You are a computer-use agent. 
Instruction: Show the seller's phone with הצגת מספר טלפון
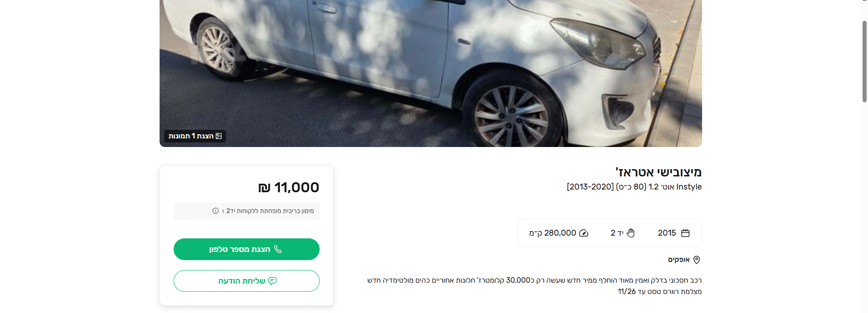[246, 249]
